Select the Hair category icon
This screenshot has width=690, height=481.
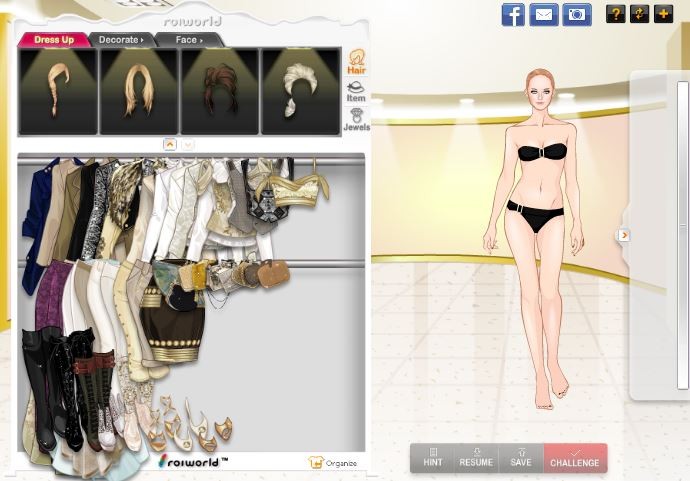pos(356,62)
